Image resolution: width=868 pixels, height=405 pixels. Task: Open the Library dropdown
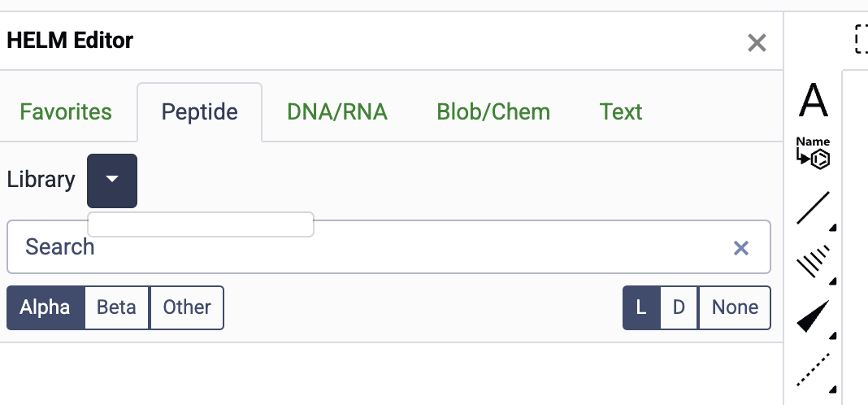pyautogui.click(x=112, y=181)
